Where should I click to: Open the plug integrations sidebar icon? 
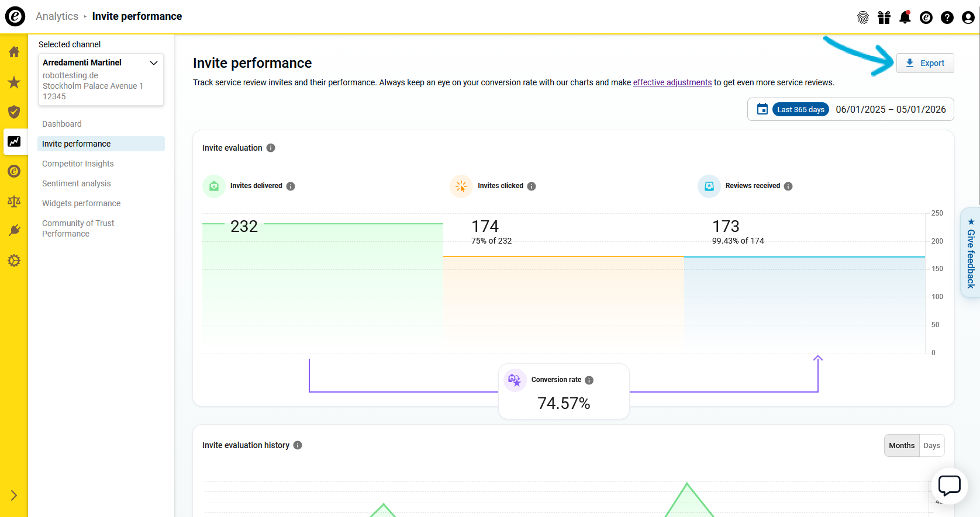14,231
